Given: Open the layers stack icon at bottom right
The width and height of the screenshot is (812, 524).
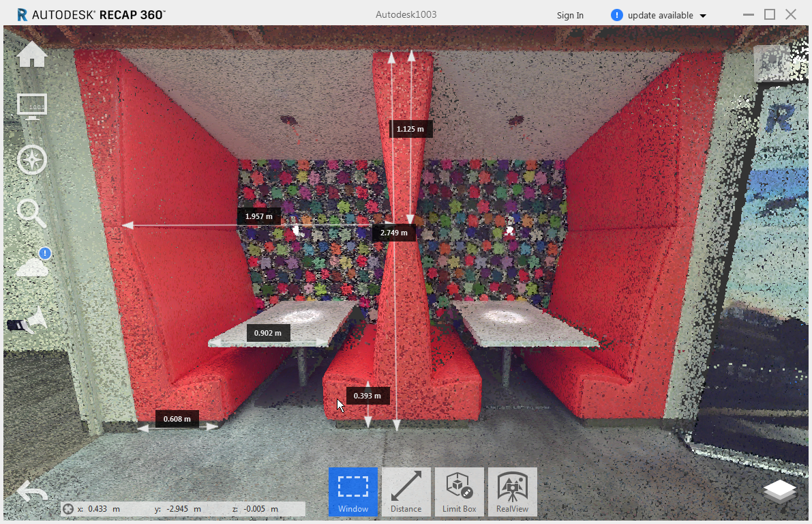Looking at the screenshot, I should pyautogui.click(x=780, y=491).
